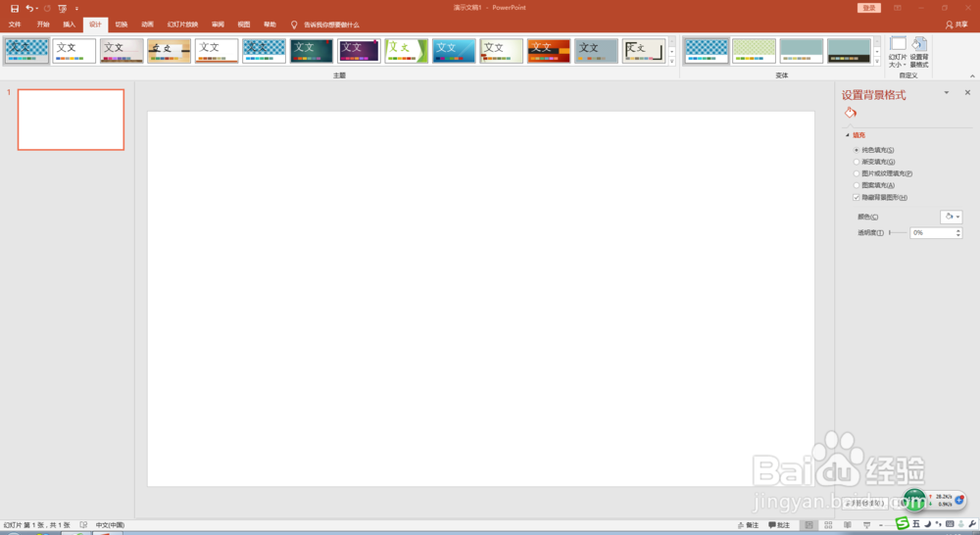This screenshot has height=535, width=980.
Task: Open the format background pane options arrow
Action: coord(947,92)
